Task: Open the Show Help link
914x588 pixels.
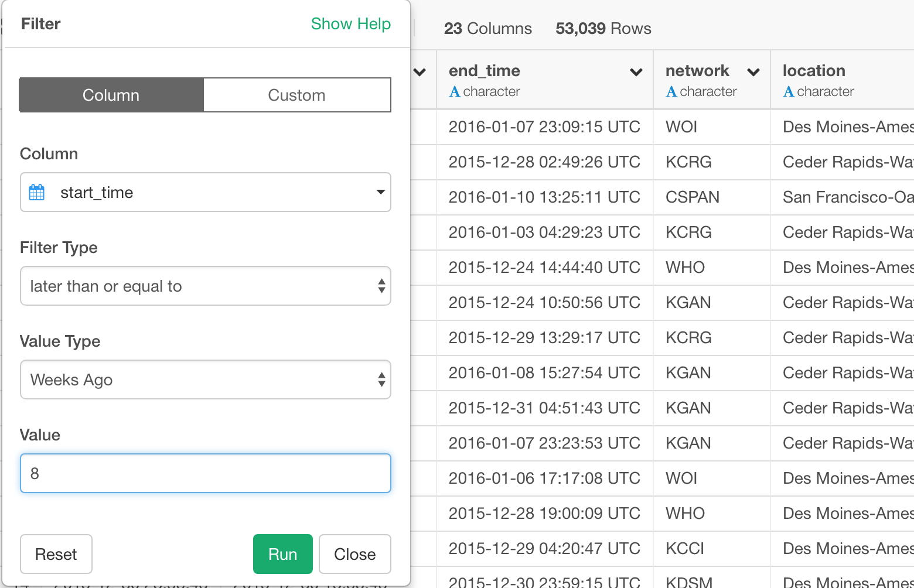Action: pos(350,24)
